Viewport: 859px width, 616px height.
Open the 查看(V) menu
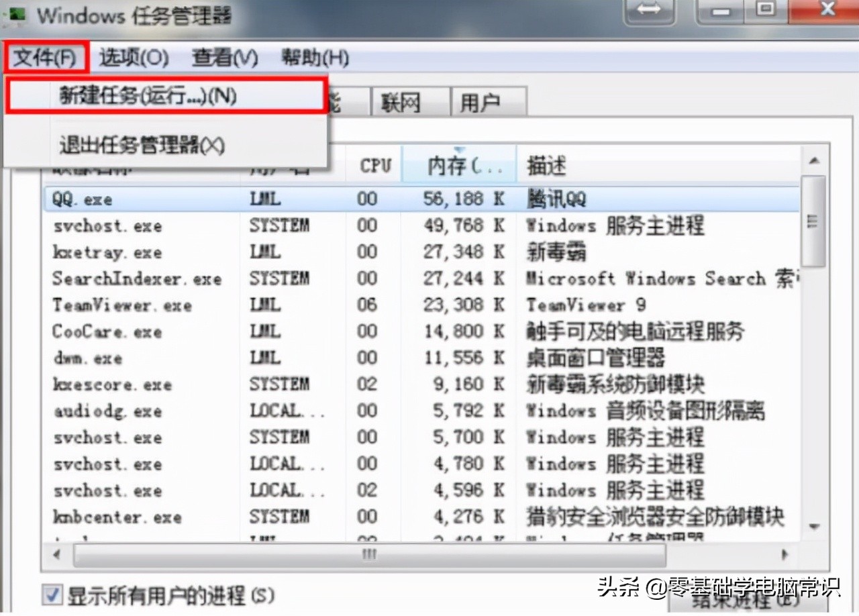223,58
